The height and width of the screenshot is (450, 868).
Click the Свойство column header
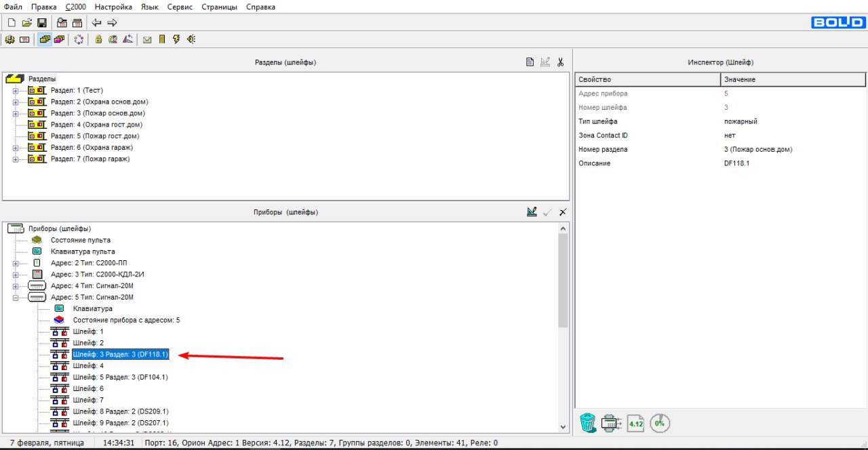[x=647, y=79]
